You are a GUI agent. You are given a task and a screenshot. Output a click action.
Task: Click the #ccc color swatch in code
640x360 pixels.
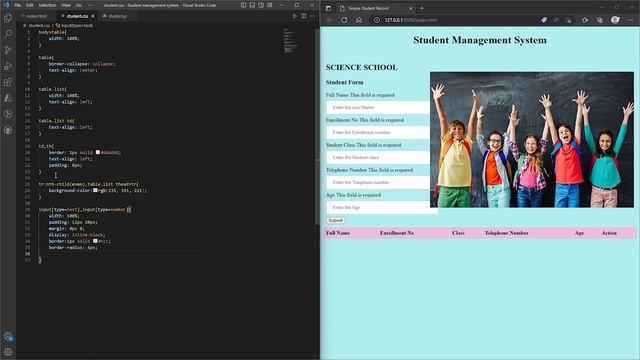click(95, 241)
